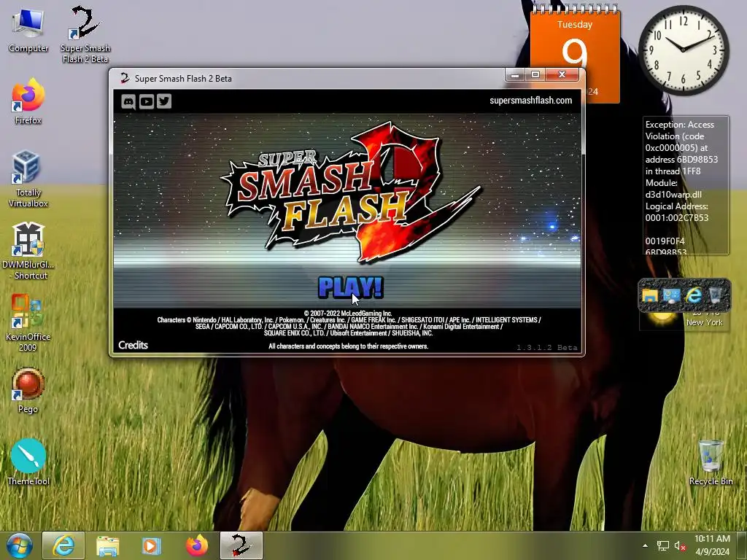Select the KevinOffice 2009 desktop shortcut
The width and height of the screenshot is (747, 560).
28,323
